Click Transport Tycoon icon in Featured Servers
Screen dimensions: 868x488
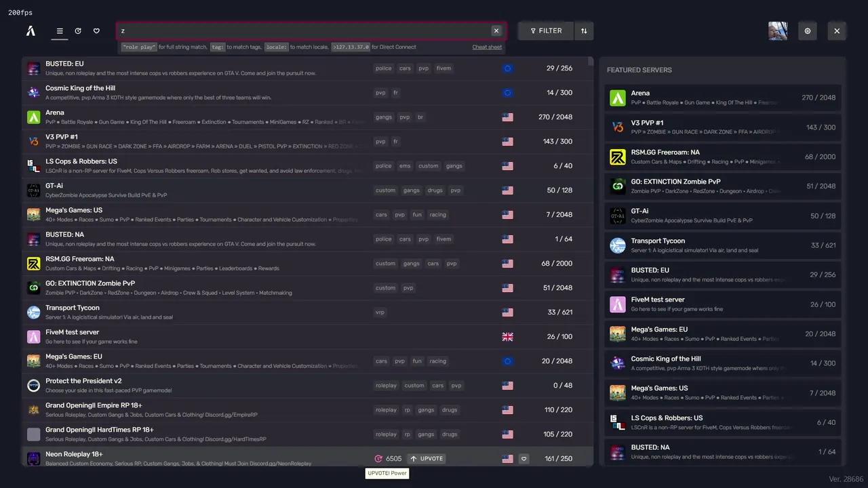(617, 245)
